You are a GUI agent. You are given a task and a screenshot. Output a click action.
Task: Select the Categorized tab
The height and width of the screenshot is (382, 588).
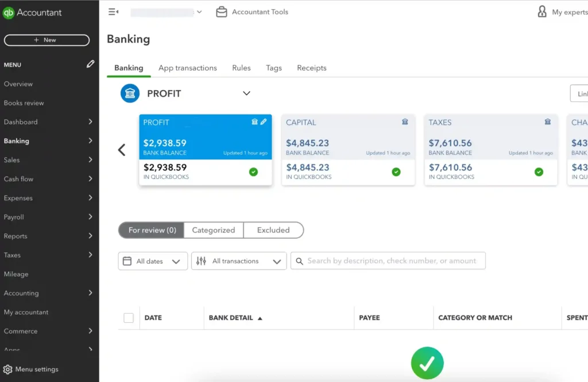tap(214, 230)
